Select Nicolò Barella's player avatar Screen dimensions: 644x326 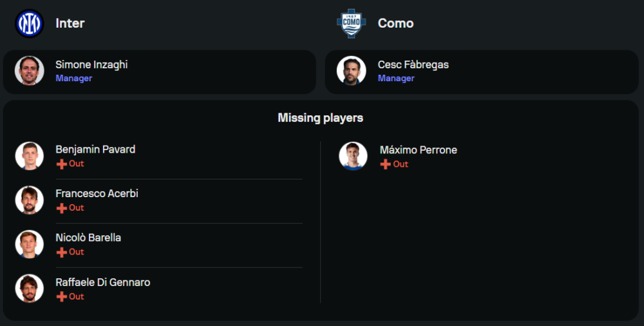point(29,244)
